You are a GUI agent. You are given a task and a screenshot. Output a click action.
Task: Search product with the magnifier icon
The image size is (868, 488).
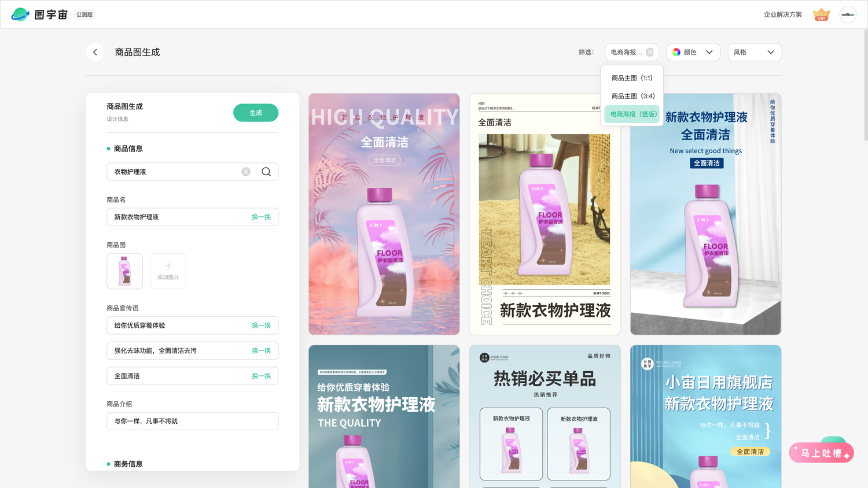[266, 172]
